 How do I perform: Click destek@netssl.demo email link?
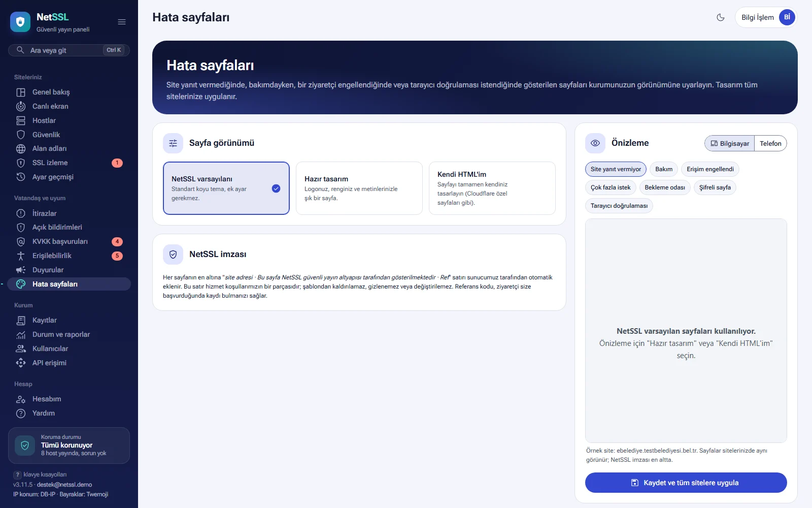tap(64, 485)
